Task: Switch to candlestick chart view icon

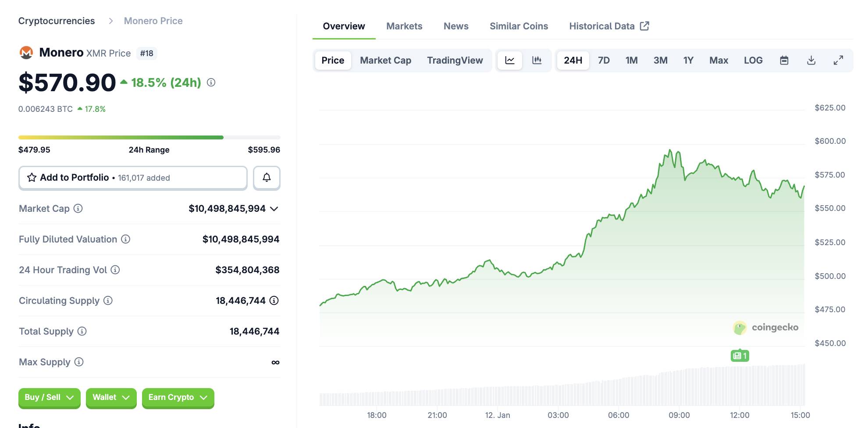Action: pyautogui.click(x=537, y=61)
